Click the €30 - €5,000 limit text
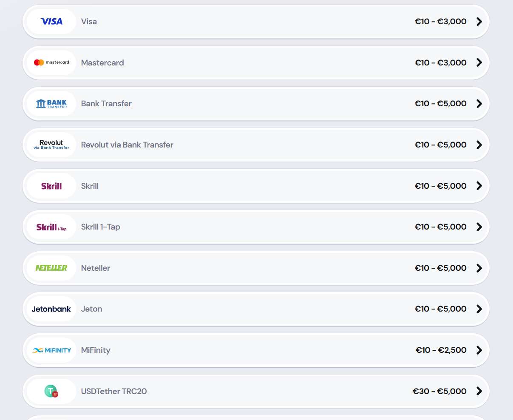Screen dimensions: 513x420 (439, 391)
